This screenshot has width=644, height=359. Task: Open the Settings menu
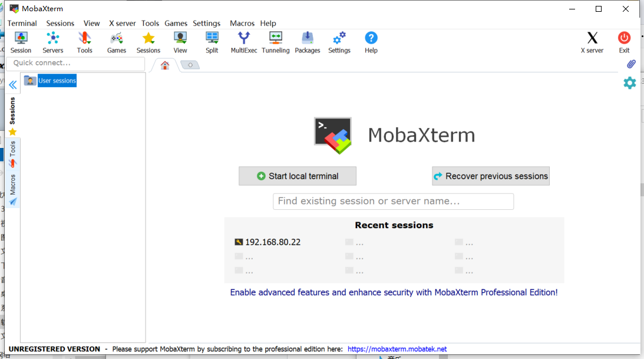tap(207, 24)
